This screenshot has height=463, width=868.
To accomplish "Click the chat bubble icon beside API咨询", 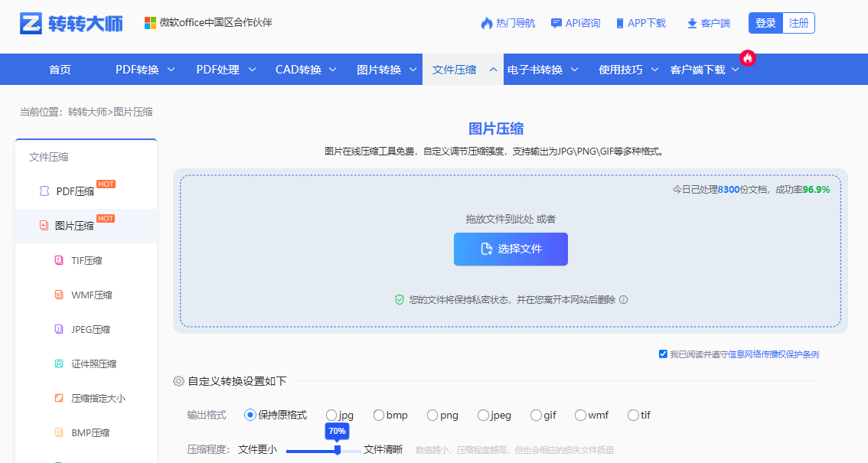I will click(x=556, y=23).
